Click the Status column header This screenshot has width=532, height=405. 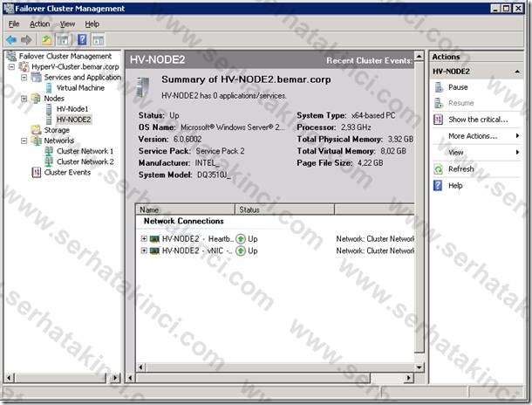[284, 209]
